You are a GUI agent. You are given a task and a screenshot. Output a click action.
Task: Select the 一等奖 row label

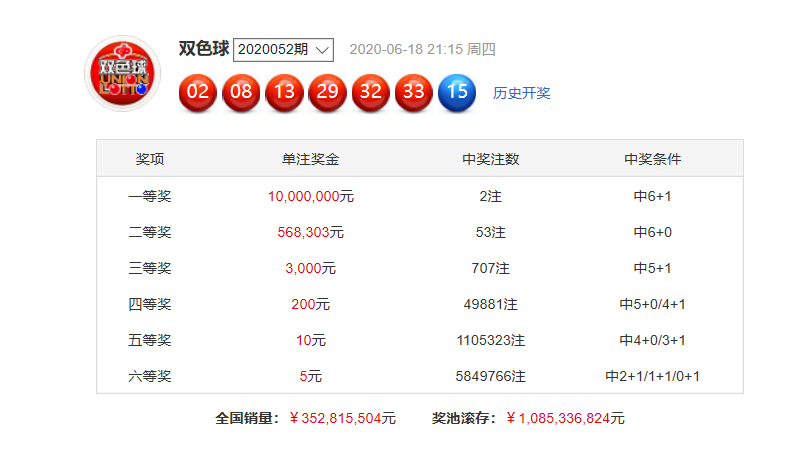point(150,196)
